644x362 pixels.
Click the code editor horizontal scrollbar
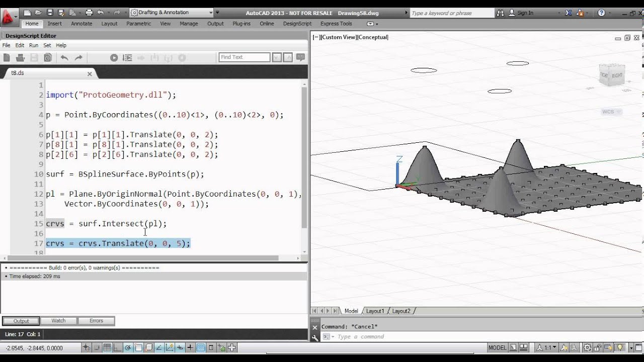coord(144,258)
